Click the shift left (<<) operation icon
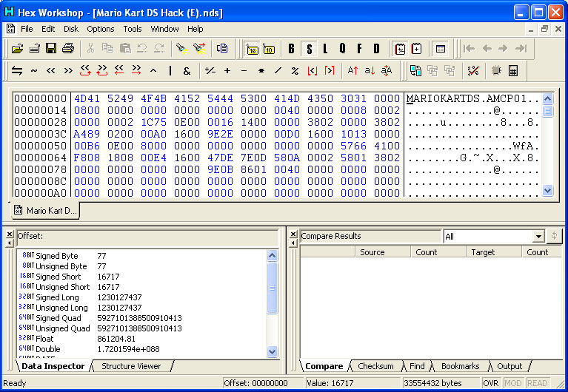Viewport: 568px width, 392px height. pyautogui.click(x=50, y=70)
